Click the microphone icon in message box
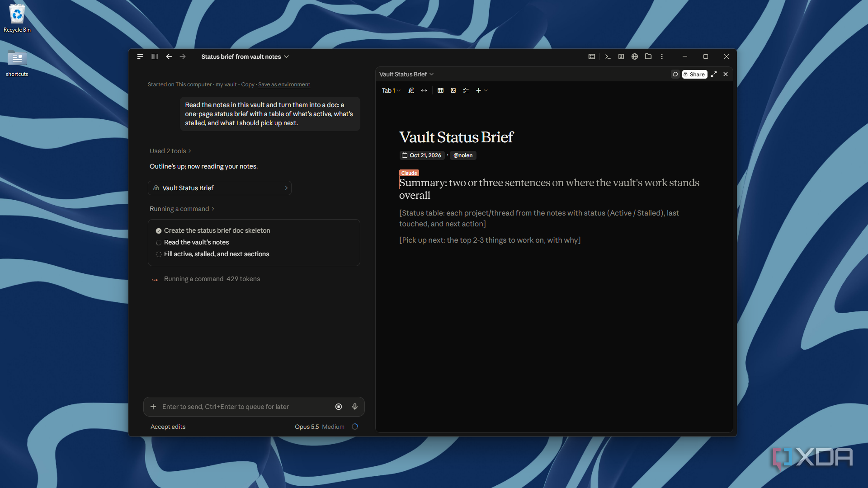868x488 pixels. 355,407
